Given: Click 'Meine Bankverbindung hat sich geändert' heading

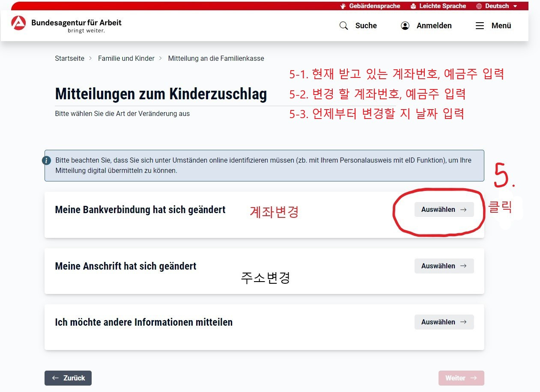Looking at the screenshot, I should (x=140, y=210).
